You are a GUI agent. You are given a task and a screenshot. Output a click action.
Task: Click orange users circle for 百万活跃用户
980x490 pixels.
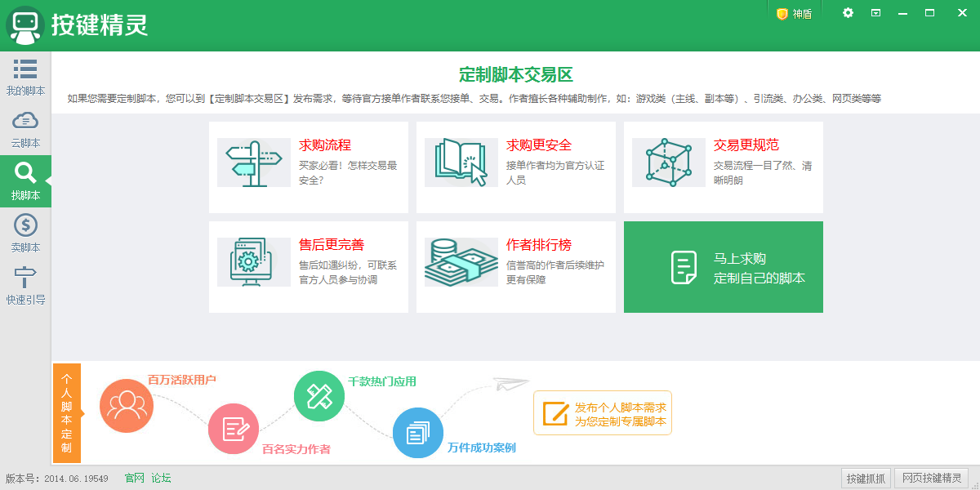tap(127, 406)
